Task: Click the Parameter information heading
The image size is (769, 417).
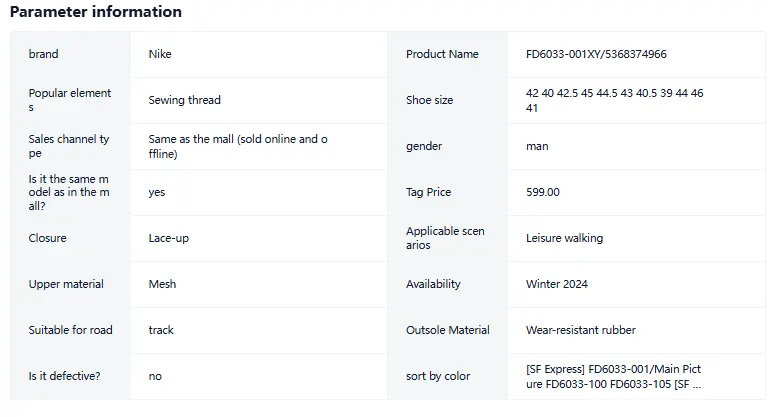Action: click(96, 11)
